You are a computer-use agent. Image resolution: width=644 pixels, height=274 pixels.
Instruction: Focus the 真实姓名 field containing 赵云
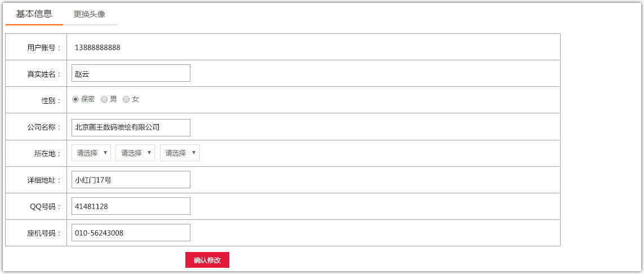131,73
